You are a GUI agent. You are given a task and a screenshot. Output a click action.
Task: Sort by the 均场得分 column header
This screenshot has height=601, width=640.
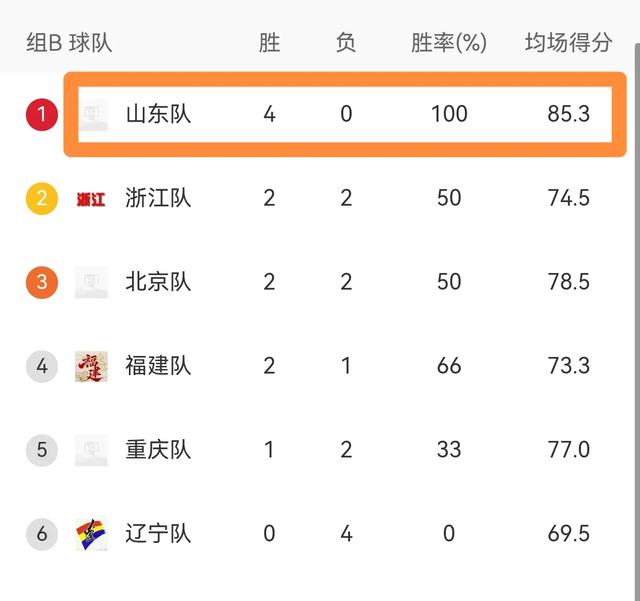[569, 43]
